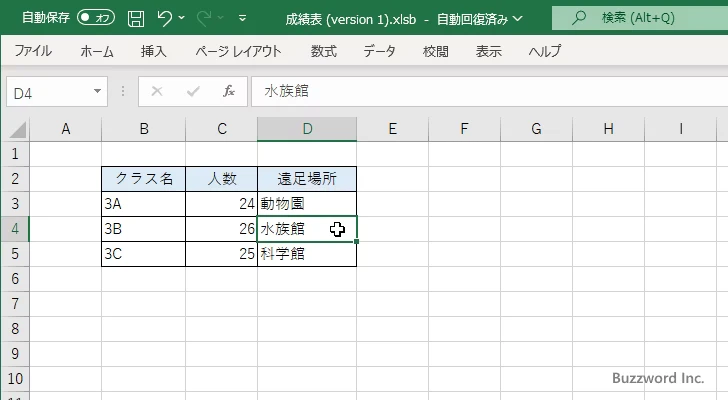The width and height of the screenshot is (728, 400).
Task: Select row 8 header
Action: click(15, 329)
